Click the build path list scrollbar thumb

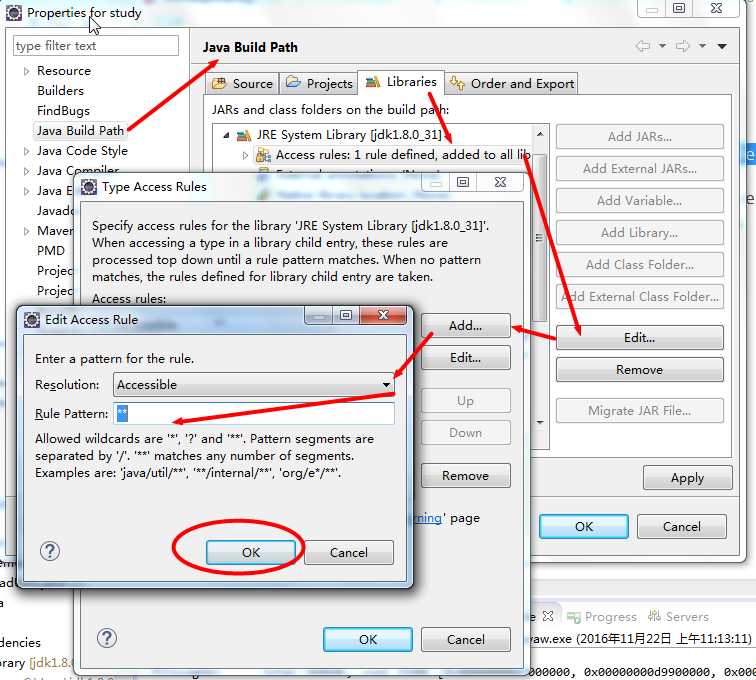(540, 237)
